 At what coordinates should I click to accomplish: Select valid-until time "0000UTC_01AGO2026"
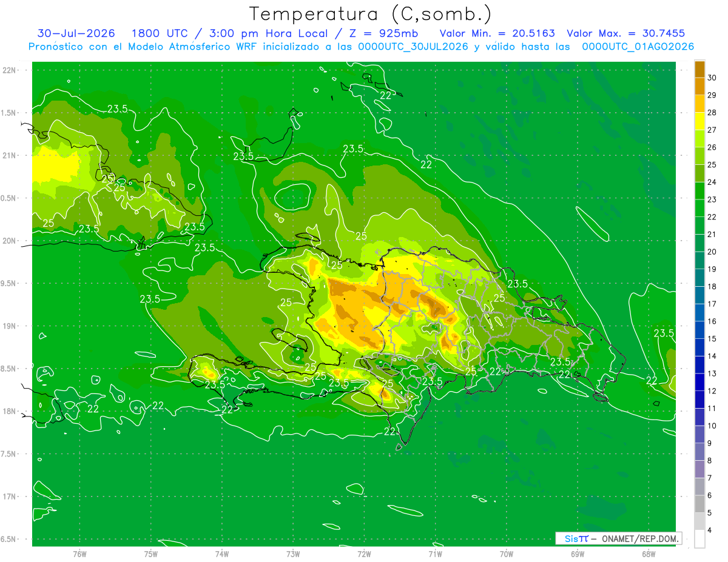point(638,47)
